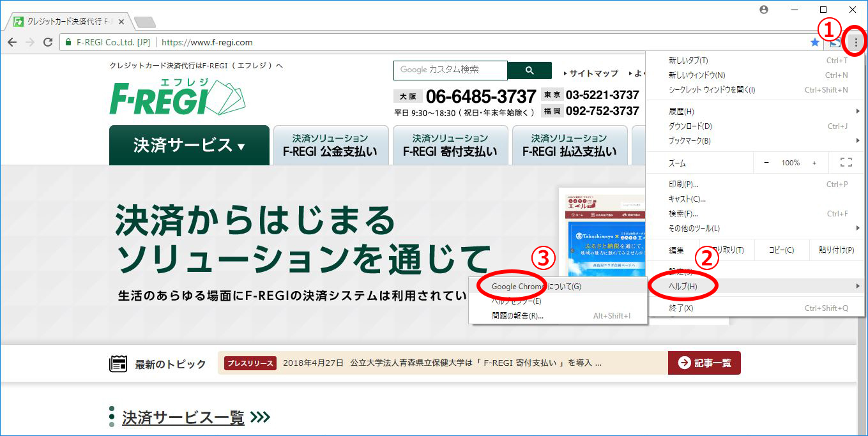Image resolution: width=868 pixels, height=436 pixels.
Task: Select 検索(F)... menu item
Action: coord(755,214)
